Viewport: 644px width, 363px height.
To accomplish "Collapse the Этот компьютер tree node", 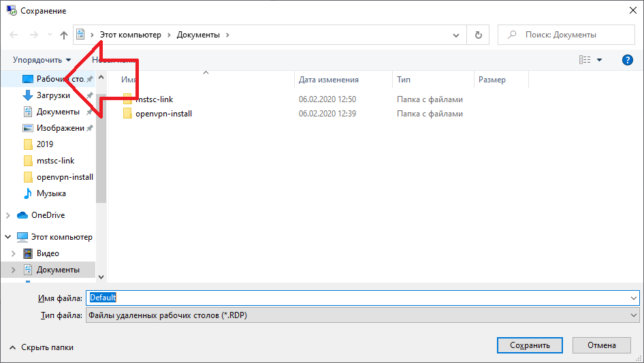I will pos(8,237).
